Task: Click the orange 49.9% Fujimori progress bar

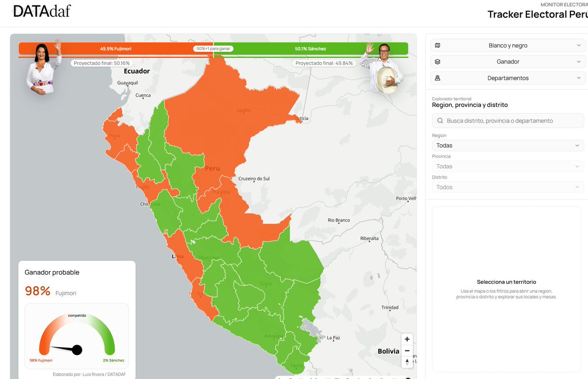Action: [x=116, y=49]
